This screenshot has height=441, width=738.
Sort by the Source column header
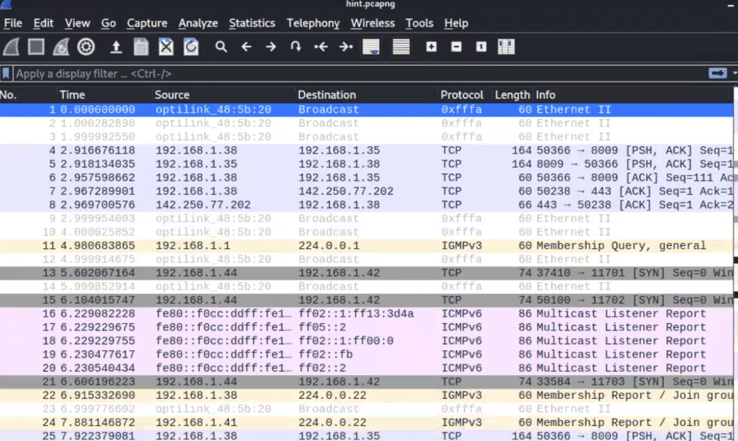coord(224,95)
